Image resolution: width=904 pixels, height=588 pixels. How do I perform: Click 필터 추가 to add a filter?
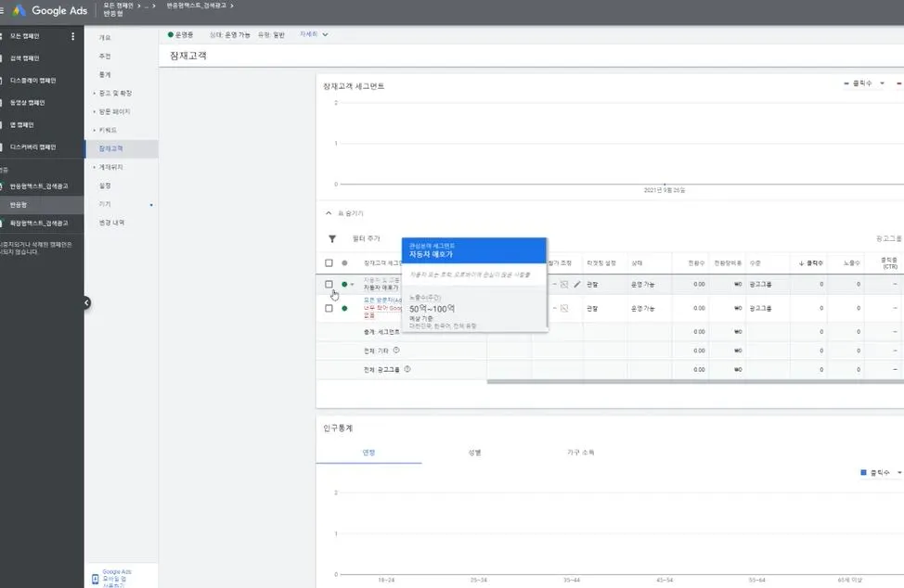366,238
